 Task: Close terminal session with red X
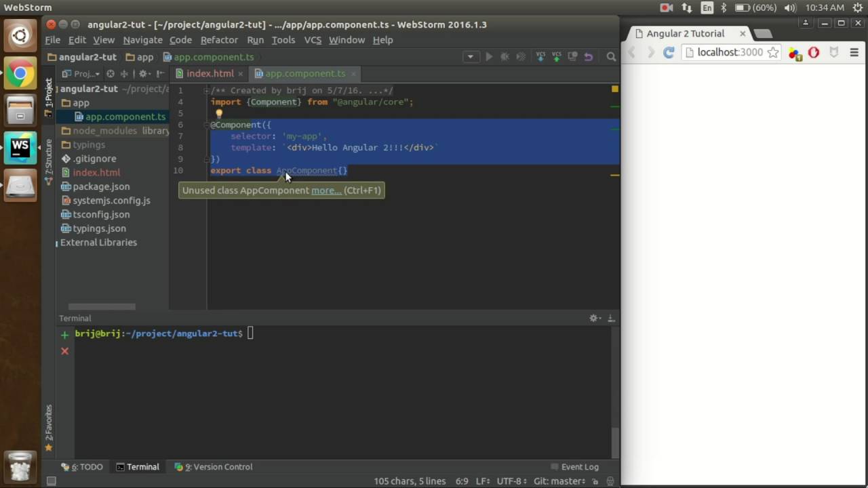click(64, 351)
